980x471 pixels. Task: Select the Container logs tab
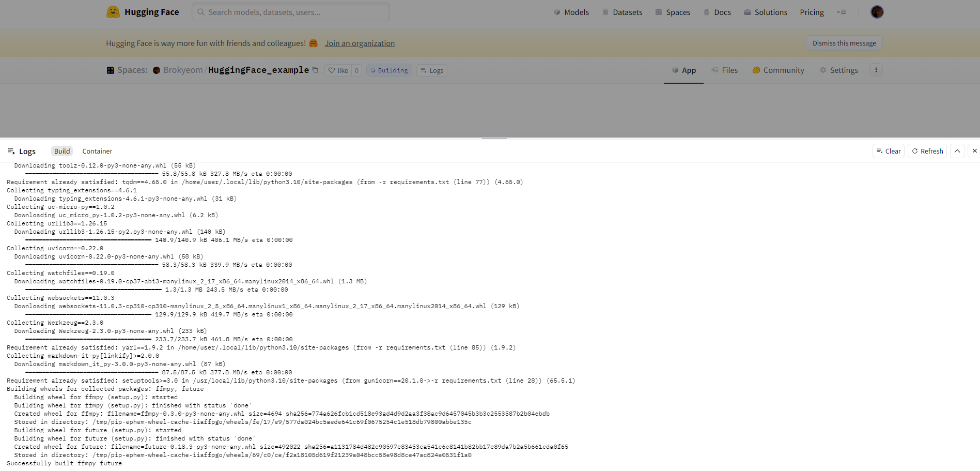(x=97, y=151)
